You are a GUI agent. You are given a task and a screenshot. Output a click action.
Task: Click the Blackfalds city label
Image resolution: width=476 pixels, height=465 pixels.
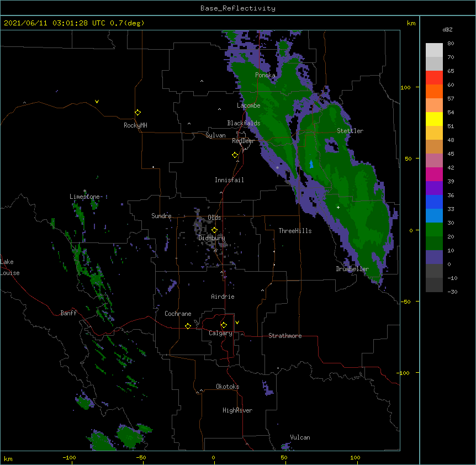(x=244, y=123)
